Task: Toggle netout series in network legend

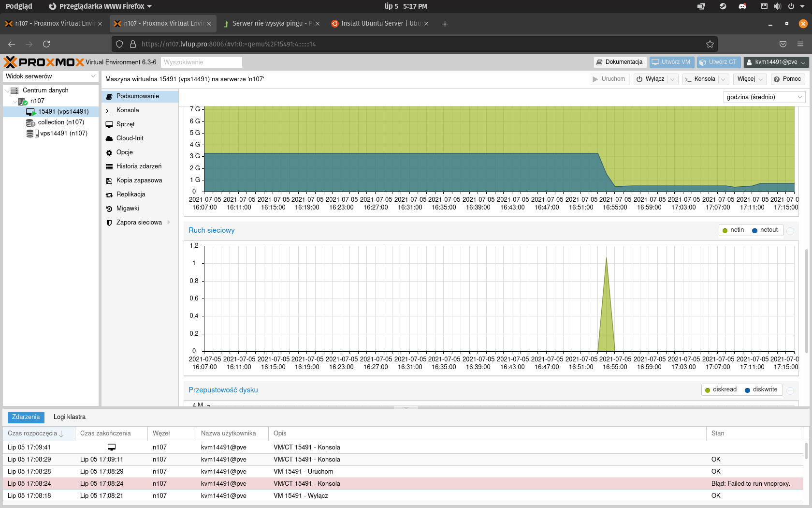Action: (x=765, y=230)
